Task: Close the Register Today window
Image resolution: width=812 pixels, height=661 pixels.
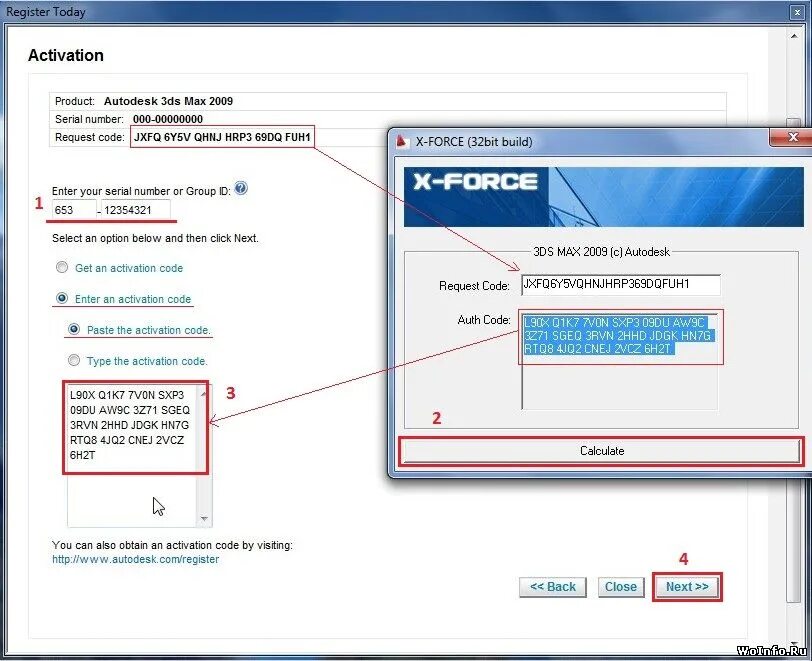Action: (x=797, y=12)
